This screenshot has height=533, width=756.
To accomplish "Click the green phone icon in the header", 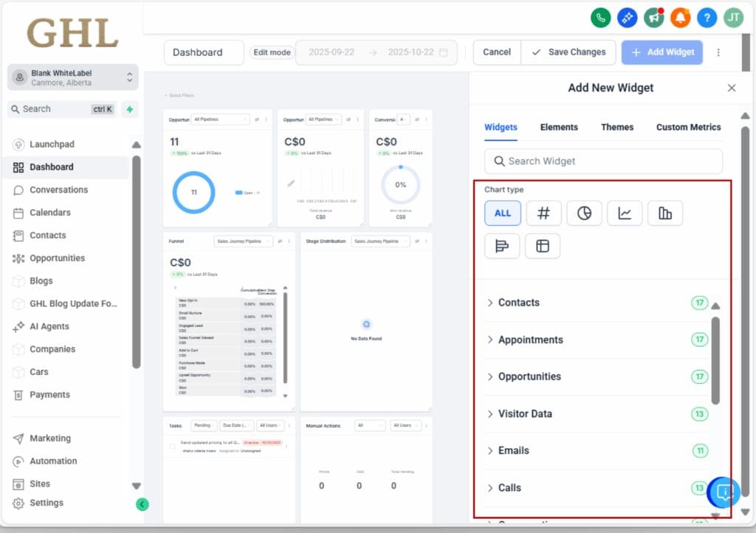I will [600, 17].
